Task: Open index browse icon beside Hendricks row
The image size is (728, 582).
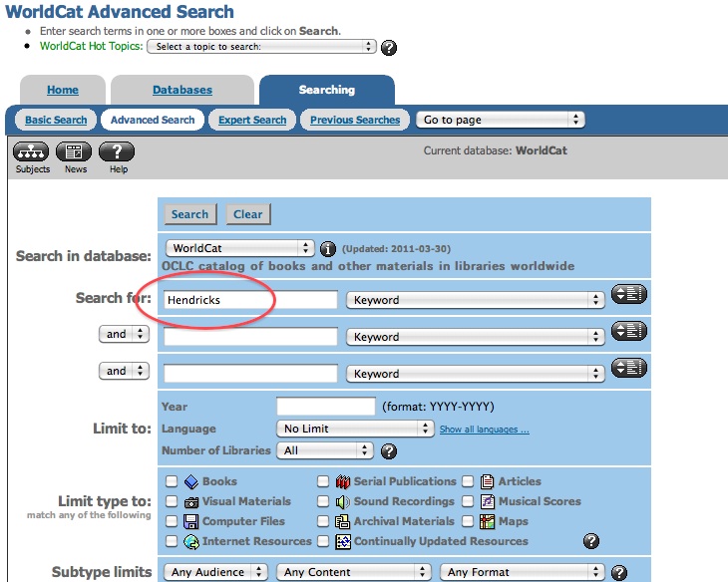Action: pyautogui.click(x=629, y=295)
